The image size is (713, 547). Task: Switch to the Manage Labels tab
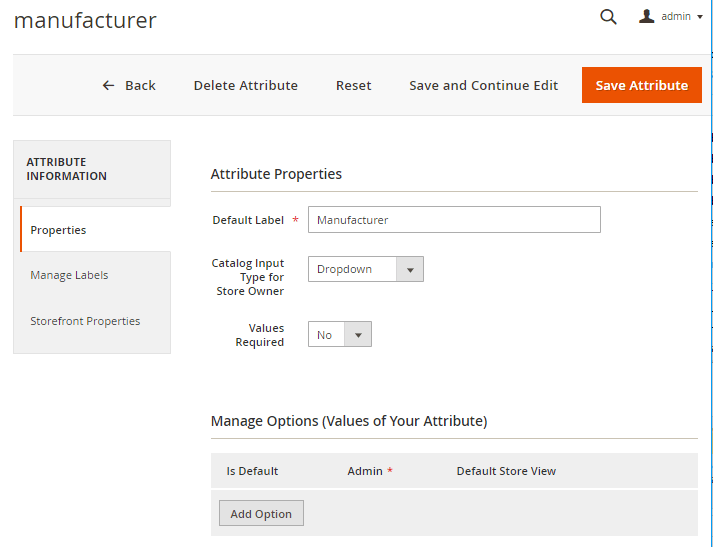tap(69, 275)
